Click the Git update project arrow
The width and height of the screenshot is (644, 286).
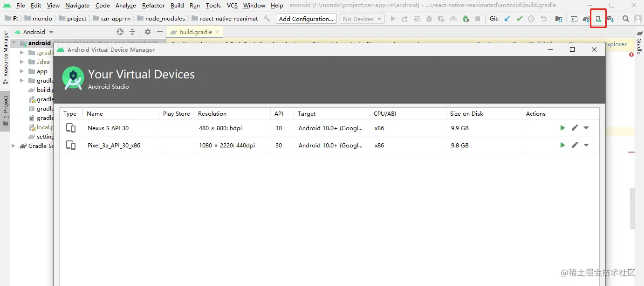click(507, 19)
